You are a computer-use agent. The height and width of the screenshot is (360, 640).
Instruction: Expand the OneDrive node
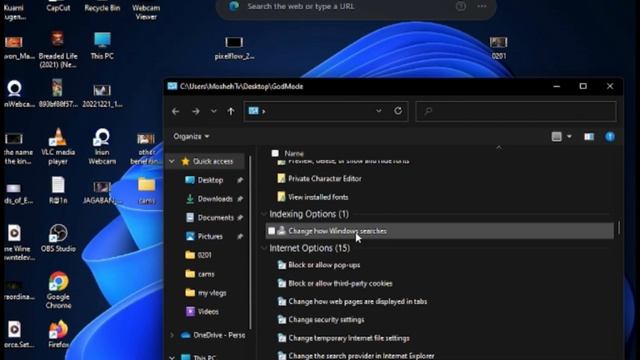172,336
